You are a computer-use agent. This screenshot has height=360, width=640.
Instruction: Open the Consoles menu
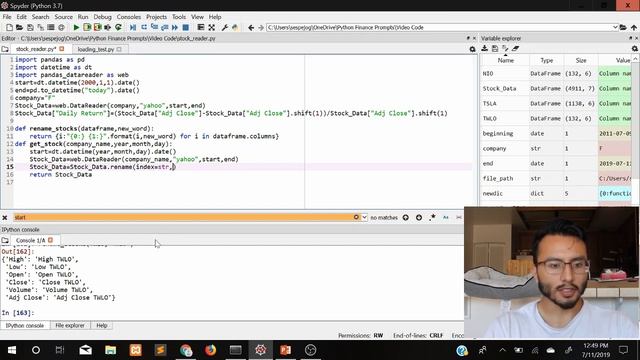[x=129, y=17]
